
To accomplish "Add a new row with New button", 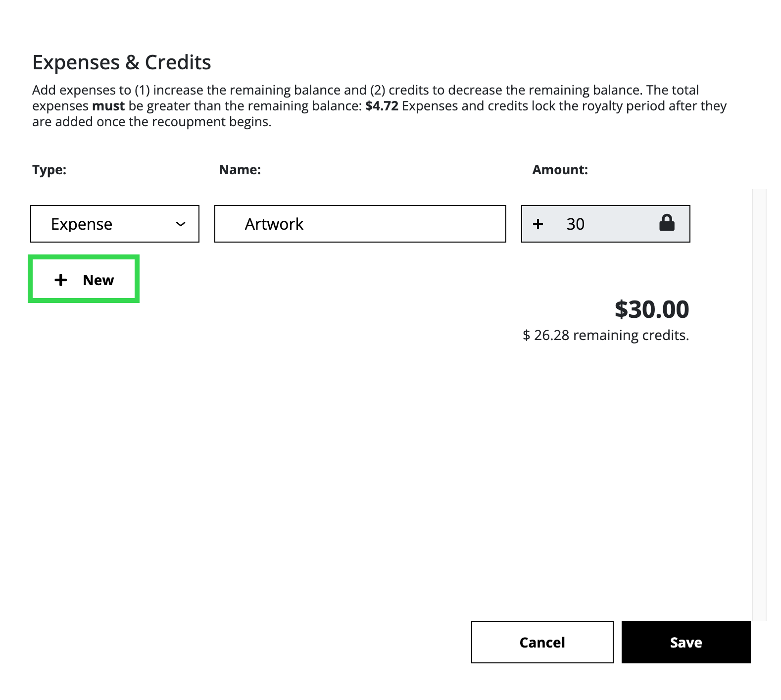I will pos(84,280).
